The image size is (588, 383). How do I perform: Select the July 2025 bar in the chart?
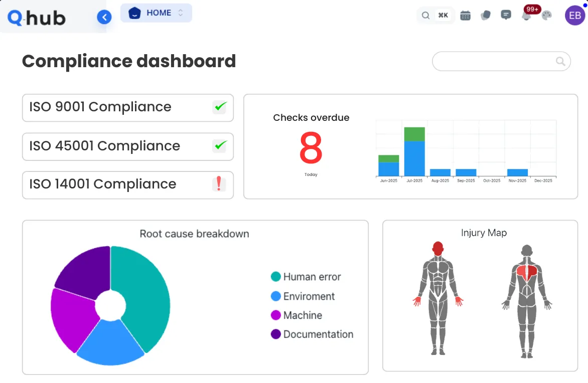click(414, 150)
